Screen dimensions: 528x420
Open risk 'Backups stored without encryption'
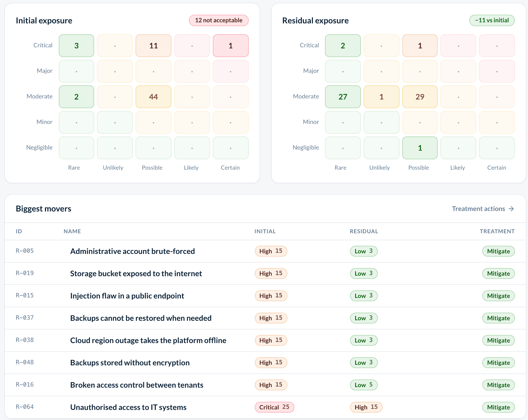130,363
